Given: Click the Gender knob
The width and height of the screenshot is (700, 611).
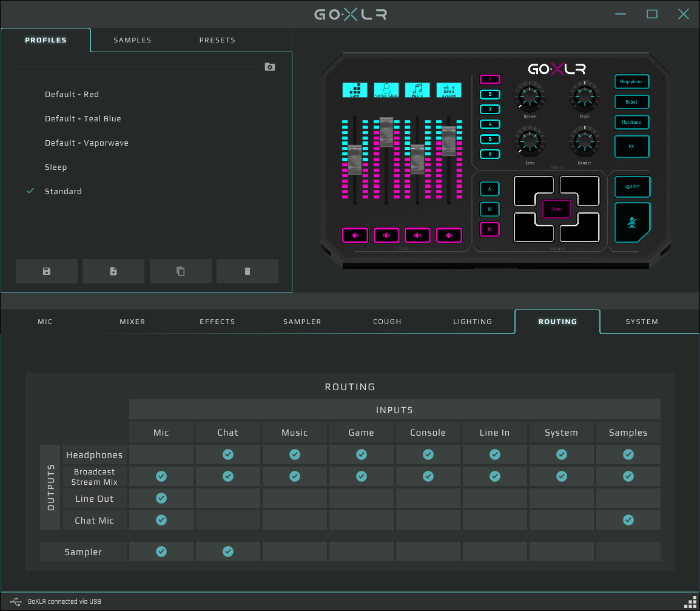Looking at the screenshot, I should [x=584, y=141].
